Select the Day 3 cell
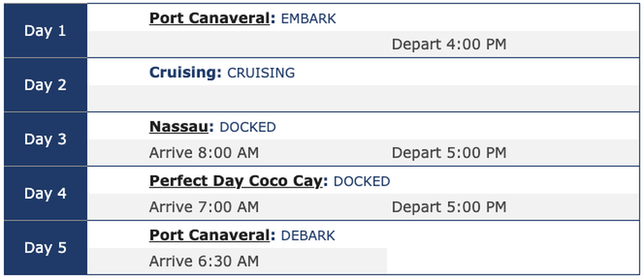The width and height of the screenshot is (644, 279). 45,139
